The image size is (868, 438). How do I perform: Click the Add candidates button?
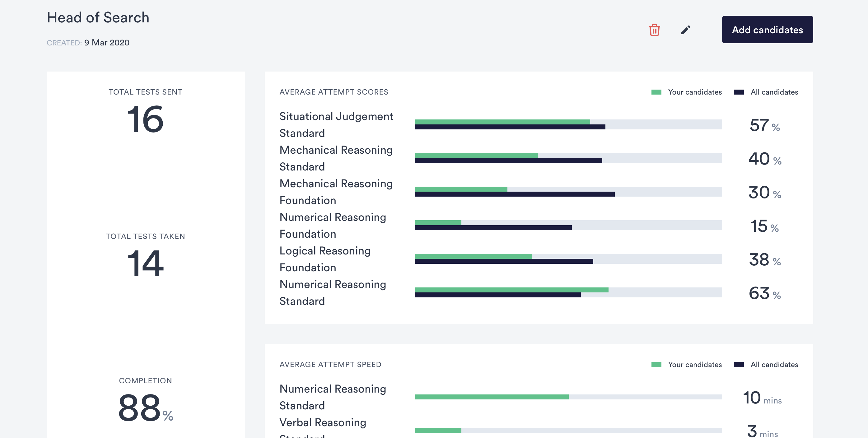click(x=767, y=30)
